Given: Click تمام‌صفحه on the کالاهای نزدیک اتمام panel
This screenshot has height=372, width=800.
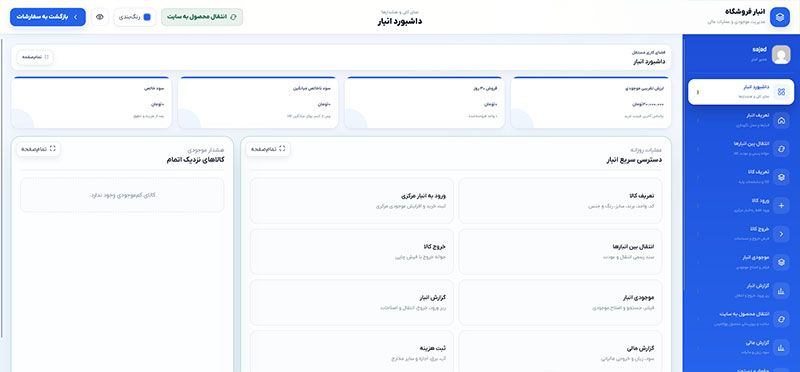Looking at the screenshot, I should coord(38,149).
